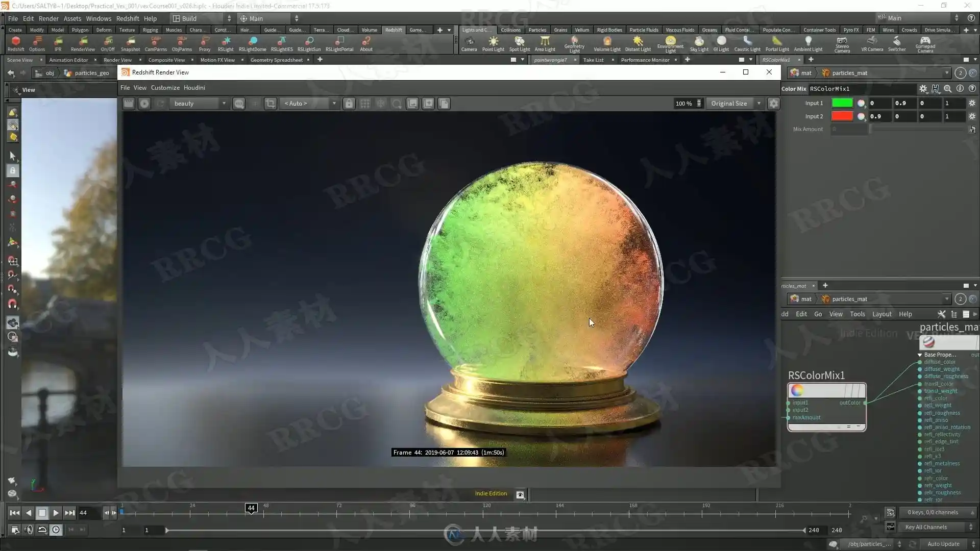
Task: Collapse the Base Properties group on the material node
Action: click(x=920, y=355)
